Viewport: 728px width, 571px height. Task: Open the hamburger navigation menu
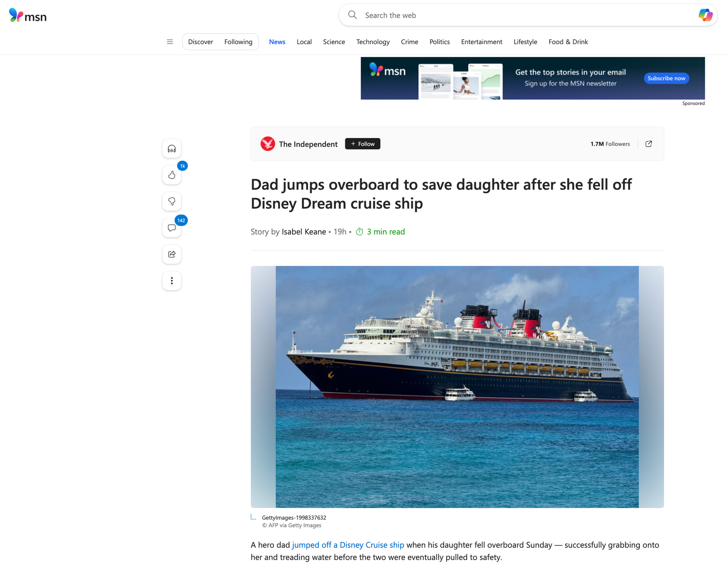click(170, 42)
